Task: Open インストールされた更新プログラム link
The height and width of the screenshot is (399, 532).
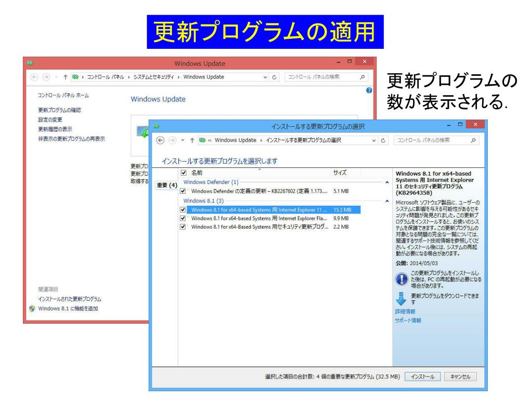Action: click(70, 299)
